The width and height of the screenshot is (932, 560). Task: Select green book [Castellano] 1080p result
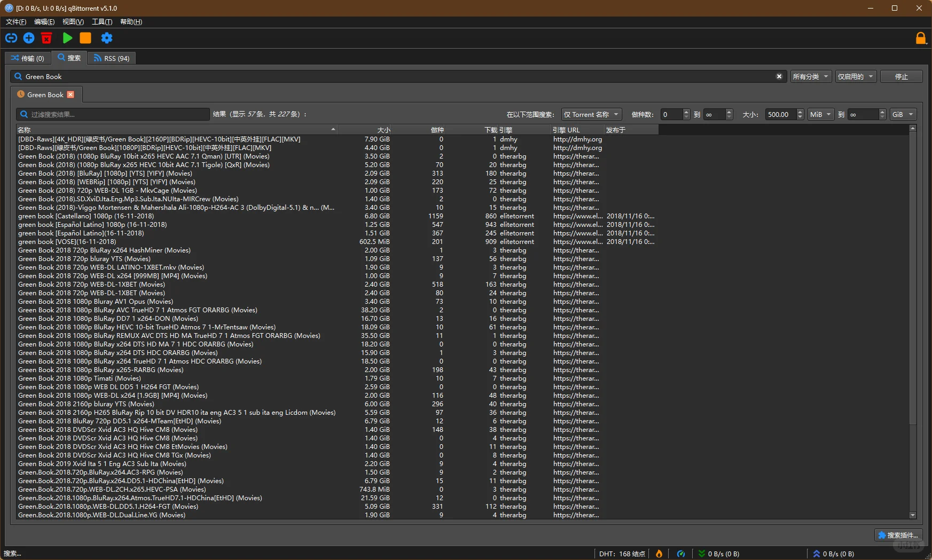pyautogui.click(x=337, y=216)
